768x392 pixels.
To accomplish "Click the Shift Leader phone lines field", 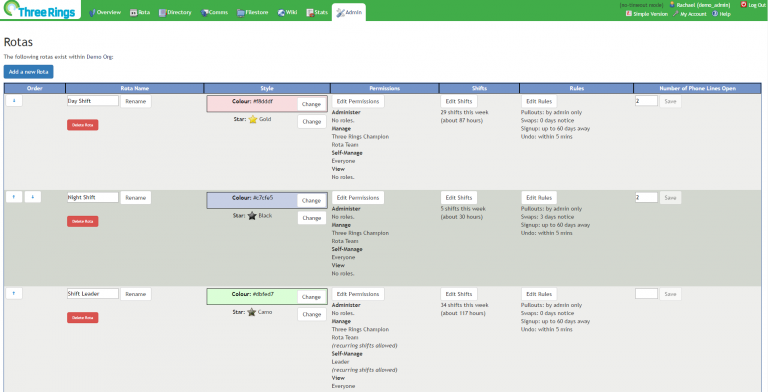I will pos(646,294).
